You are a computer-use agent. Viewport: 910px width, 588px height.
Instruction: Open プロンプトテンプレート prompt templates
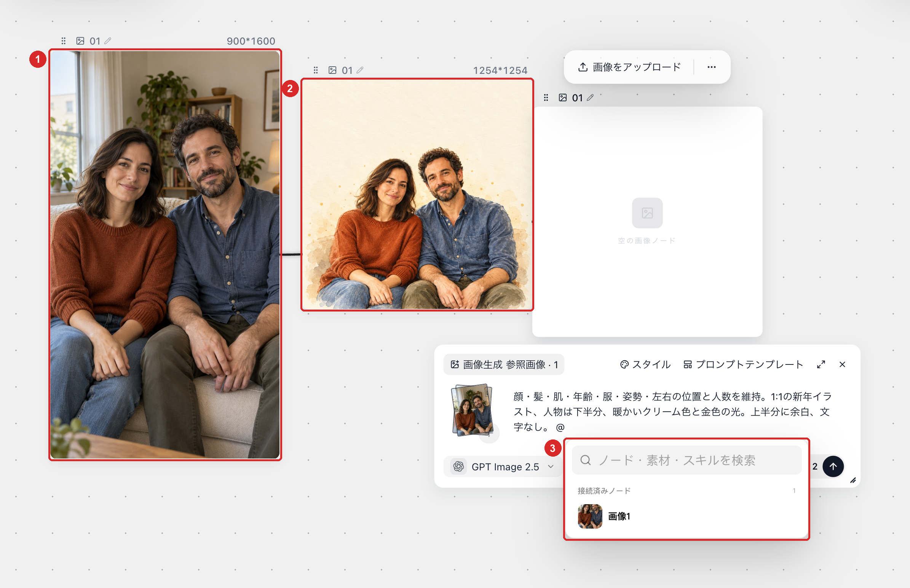coord(743,364)
